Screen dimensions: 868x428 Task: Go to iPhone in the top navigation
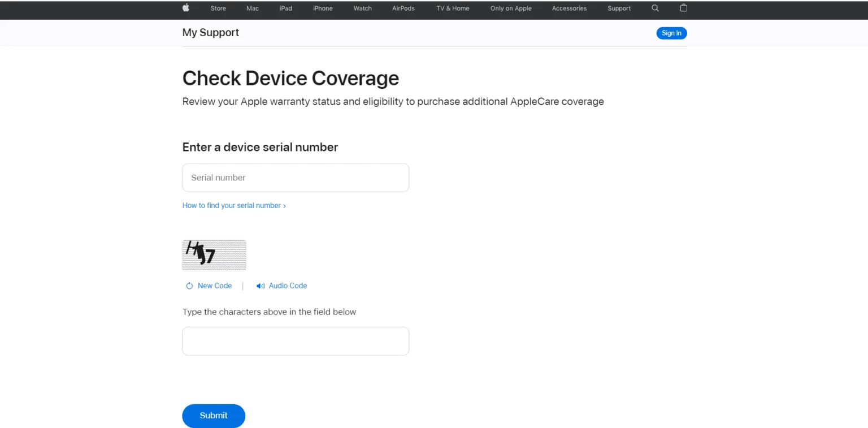click(323, 8)
